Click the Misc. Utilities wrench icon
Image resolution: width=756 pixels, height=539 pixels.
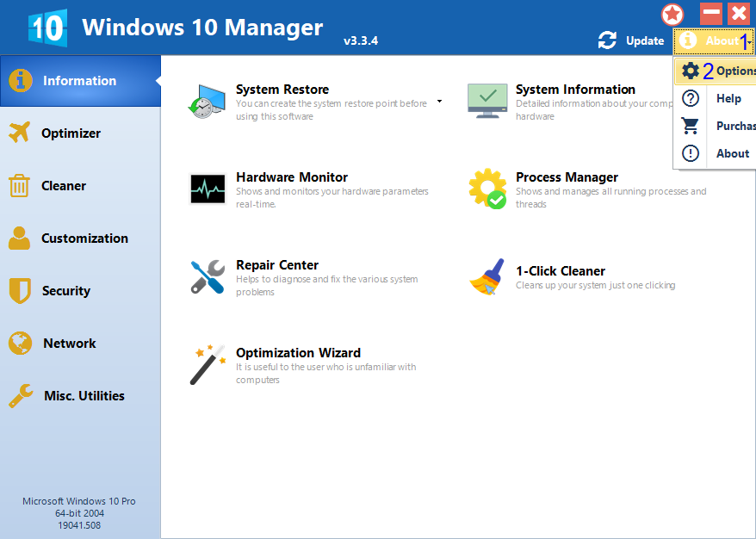tap(21, 396)
